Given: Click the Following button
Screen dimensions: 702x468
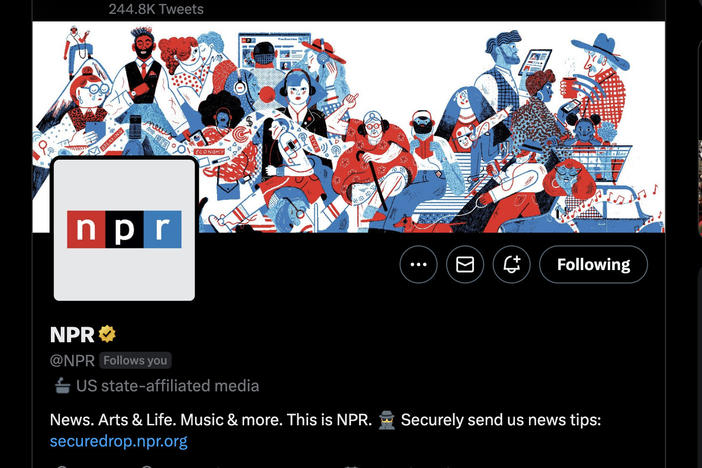Looking at the screenshot, I should point(593,264).
